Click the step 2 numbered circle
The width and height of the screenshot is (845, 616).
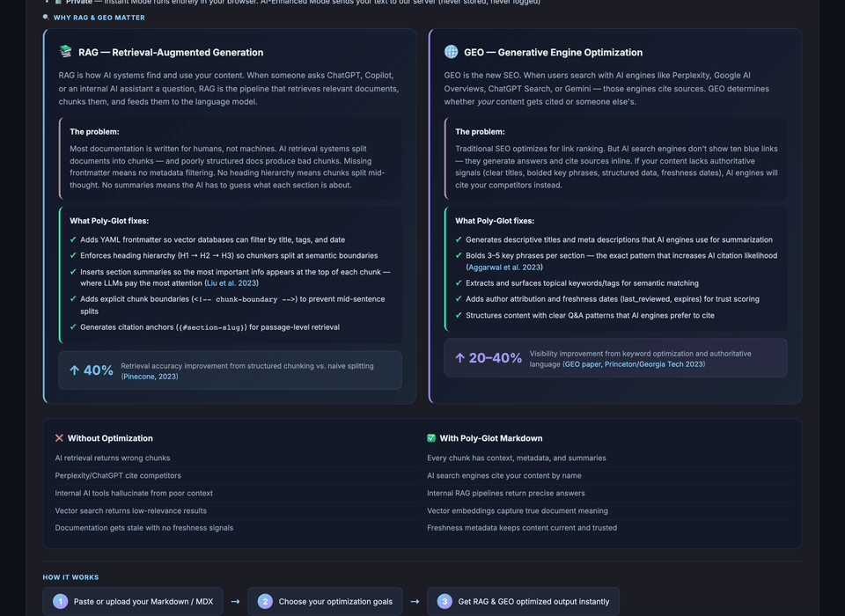click(x=265, y=601)
